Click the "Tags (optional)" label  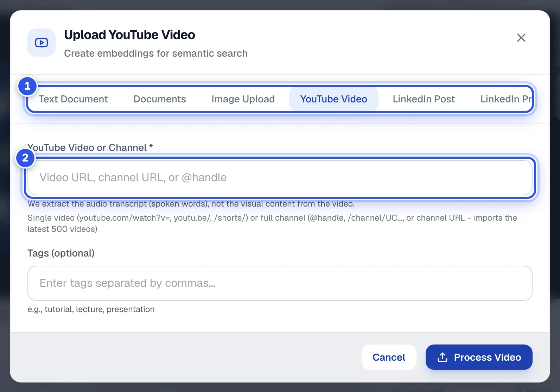point(61,253)
